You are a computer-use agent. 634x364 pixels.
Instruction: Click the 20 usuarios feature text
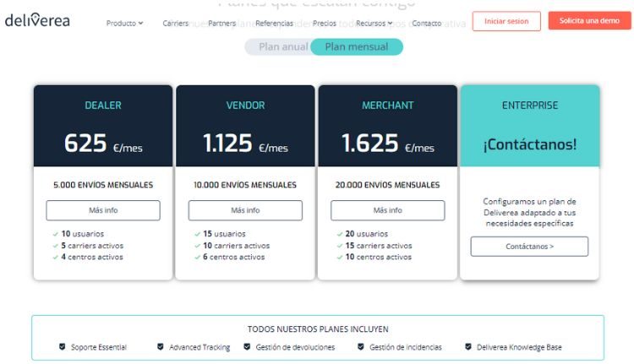click(x=367, y=234)
